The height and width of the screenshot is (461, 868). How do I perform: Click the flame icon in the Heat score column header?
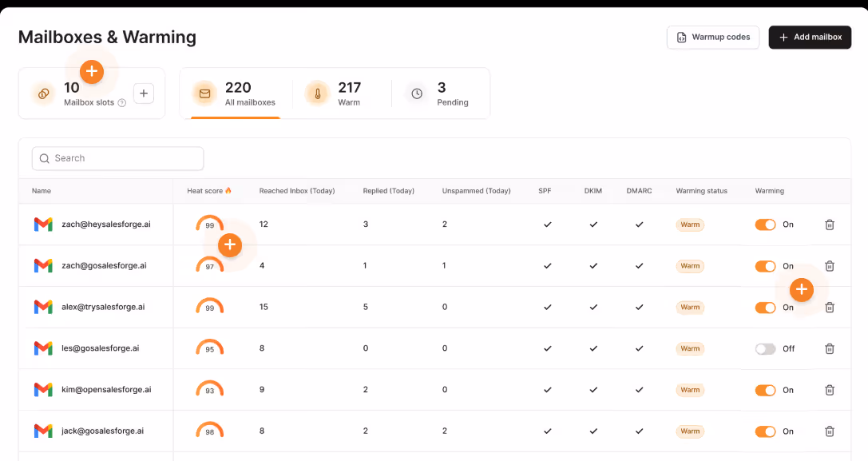[x=230, y=190]
